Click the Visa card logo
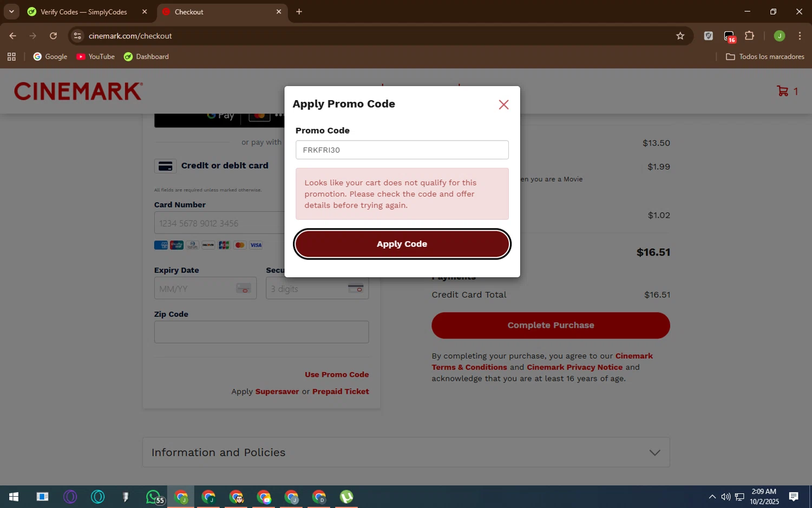812x508 pixels. pos(256,245)
